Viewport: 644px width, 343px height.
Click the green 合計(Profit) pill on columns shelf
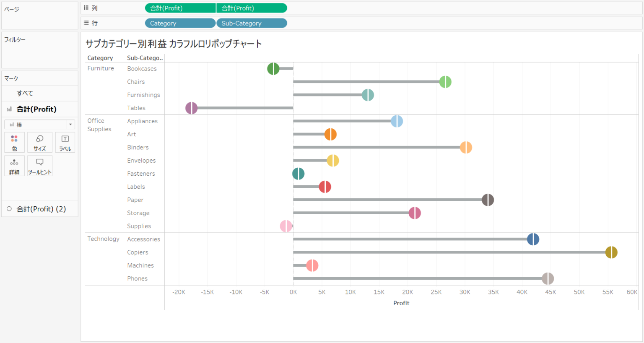tap(180, 8)
